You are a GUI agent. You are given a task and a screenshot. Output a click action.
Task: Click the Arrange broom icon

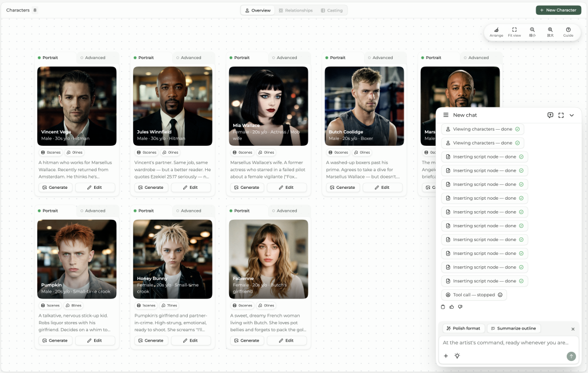pos(496,30)
